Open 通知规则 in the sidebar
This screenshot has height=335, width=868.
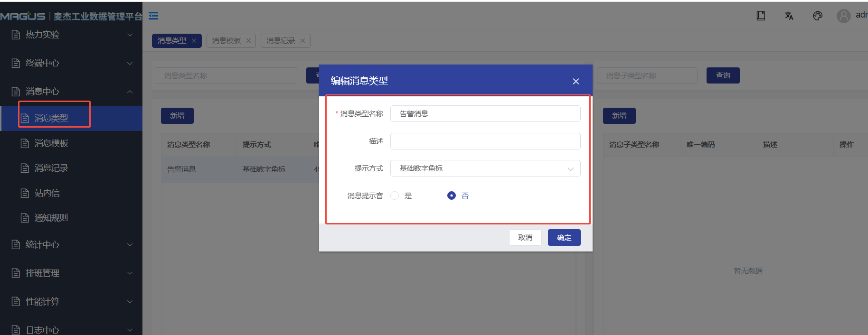(x=51, y=218)
